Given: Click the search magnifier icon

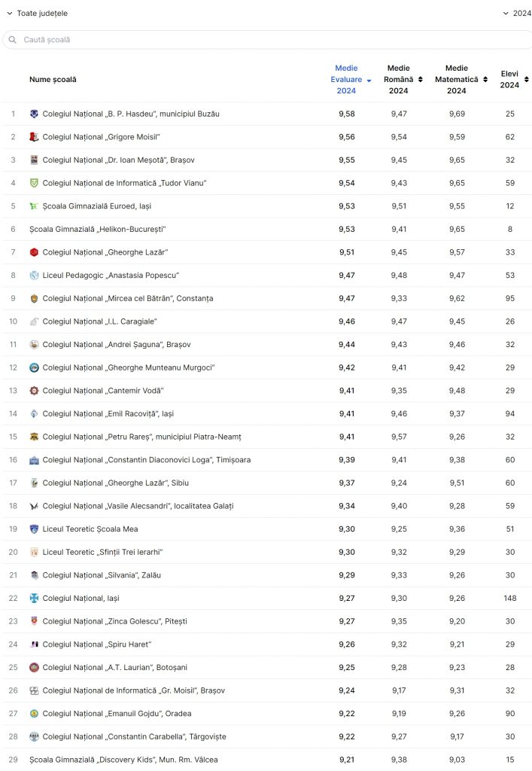Looking at the screenshot, I should 13,40.
